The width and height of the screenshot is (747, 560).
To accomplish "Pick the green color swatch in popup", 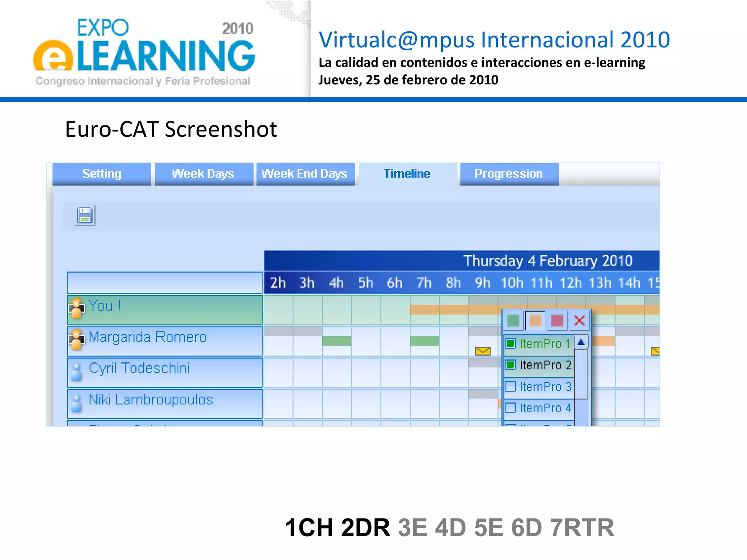I will [x=513, y=321].
